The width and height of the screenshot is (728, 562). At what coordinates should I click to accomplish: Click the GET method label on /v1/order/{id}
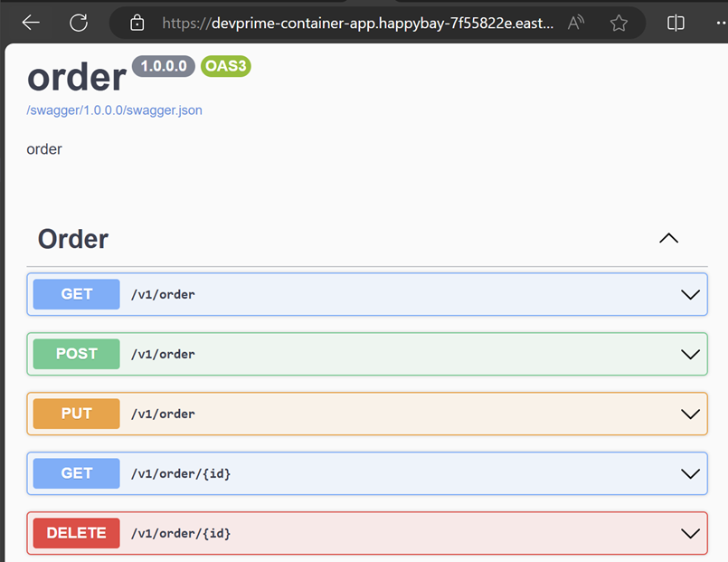pos(76,473)
